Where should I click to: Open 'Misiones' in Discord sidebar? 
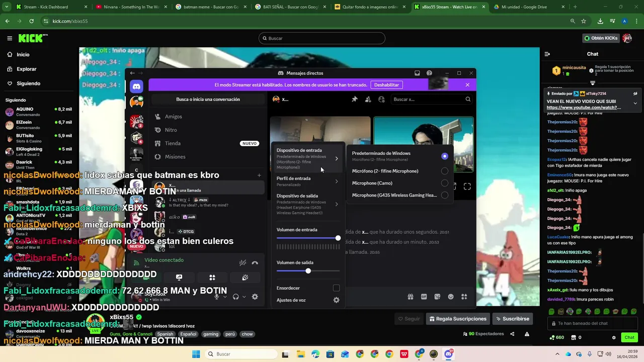pyautogui.click(x=208, y=157)
